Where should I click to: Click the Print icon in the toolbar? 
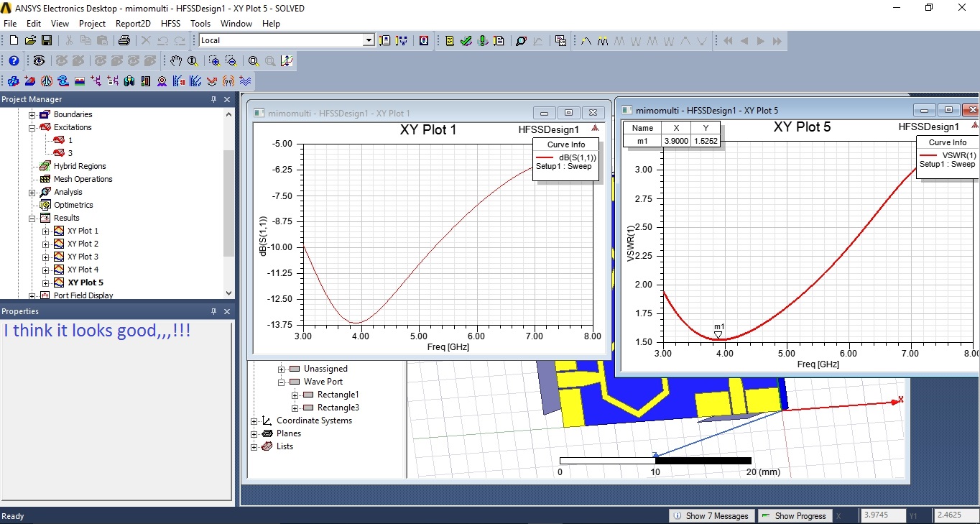point(124,41)
